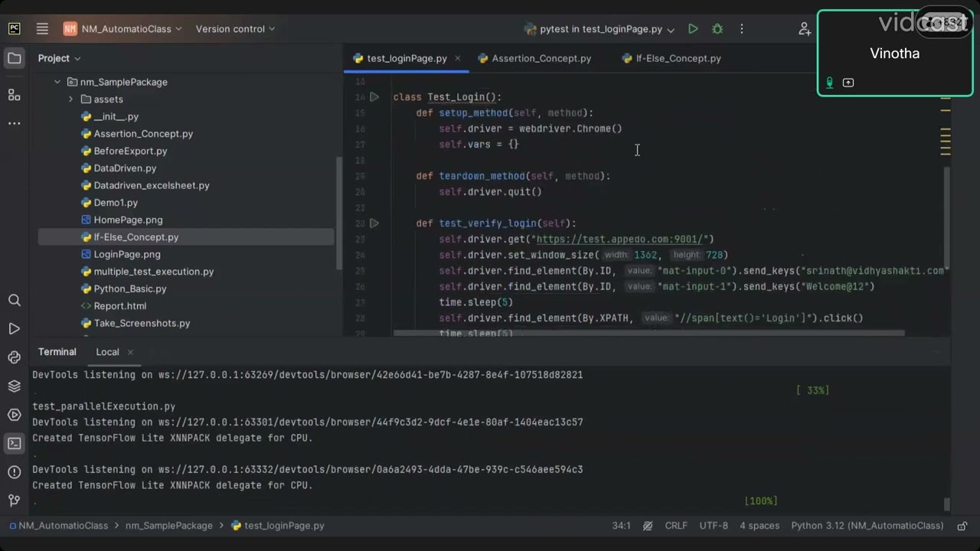Switch to the If-Else_Concept.py editor tab
The width and height of the screenshot is (980, 551).
pos(671,58)
